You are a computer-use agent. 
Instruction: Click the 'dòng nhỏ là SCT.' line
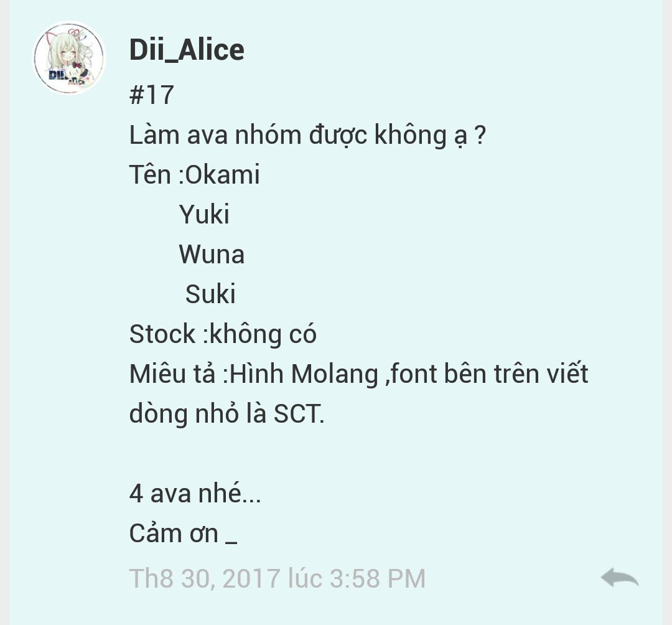226,414
